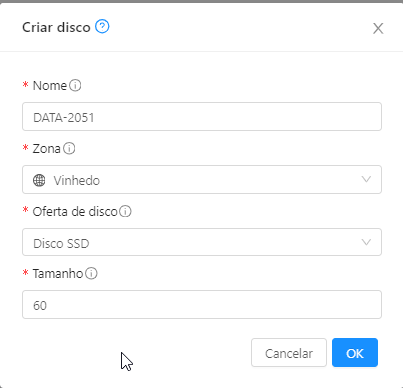Viewport: 403px width, 388px height.
Task: Click the Tamanho field label
Action: [x=58, y=274]
